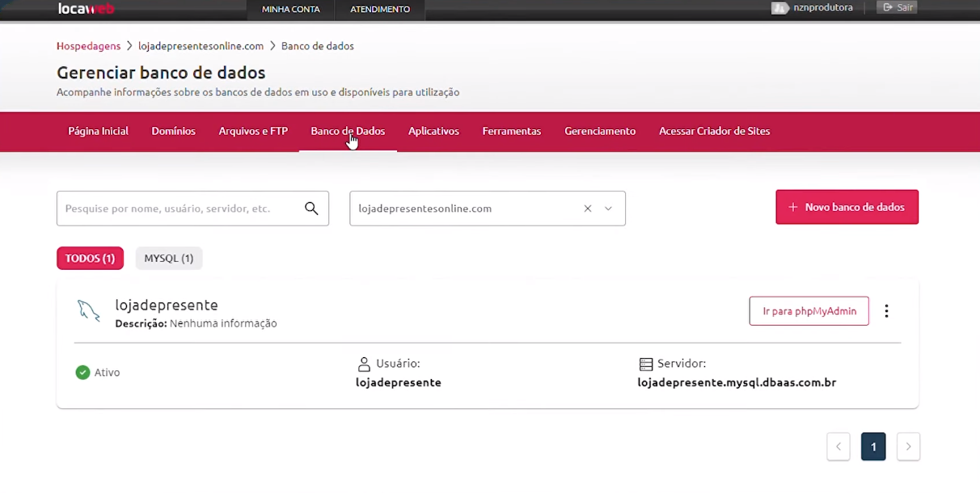This screenshot has width=980, height=493.
Task: Click the Locaweb logo
Action: [x=87, y=8]
